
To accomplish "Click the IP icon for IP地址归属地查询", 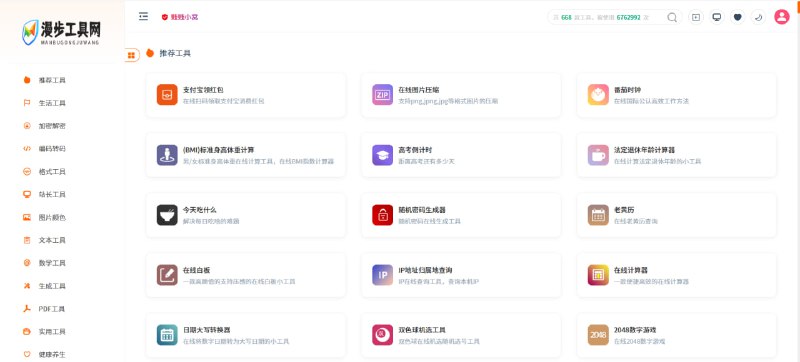I will [382, 275].
